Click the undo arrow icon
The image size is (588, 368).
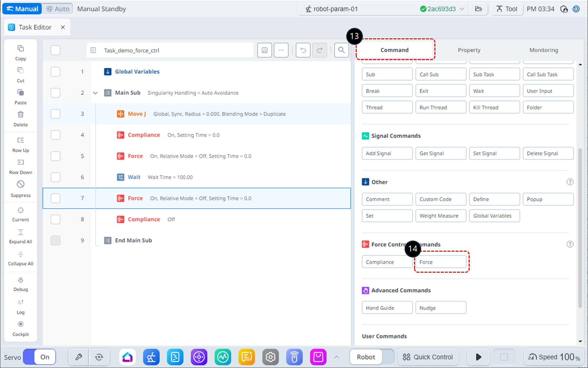[303, 50]
